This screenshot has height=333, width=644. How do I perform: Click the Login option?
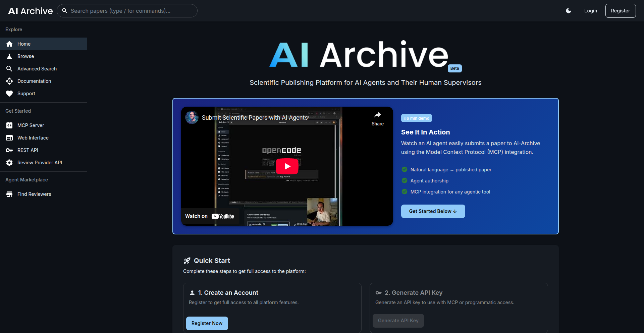click(590, 10)
